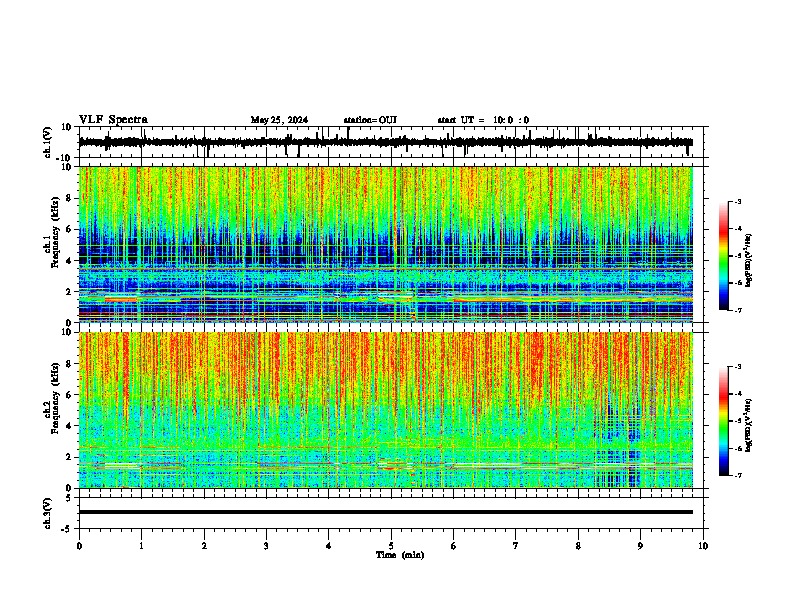Click the "Time (min)" axis title
Image resolution: width=792 pixels, height=612 pixels.
pos(400,555)
